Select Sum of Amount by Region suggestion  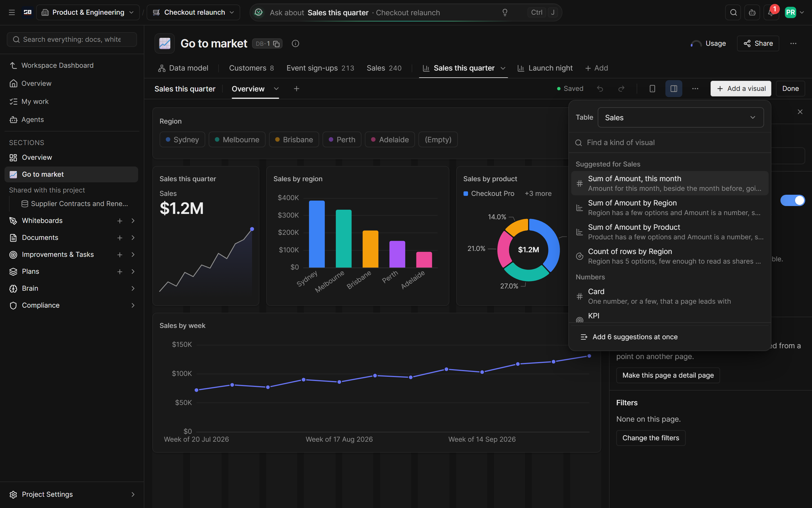(x=669, y=208)
